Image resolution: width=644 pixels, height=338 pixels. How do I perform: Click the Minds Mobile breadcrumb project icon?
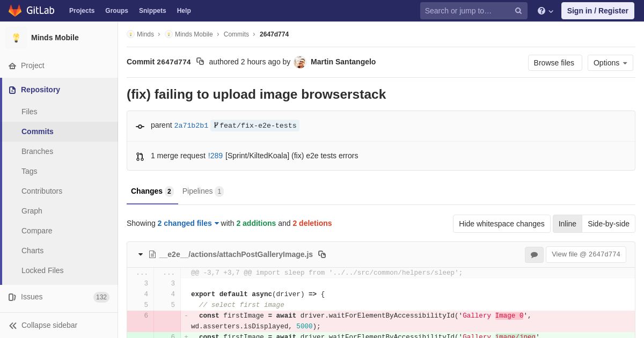coord(169,34)
